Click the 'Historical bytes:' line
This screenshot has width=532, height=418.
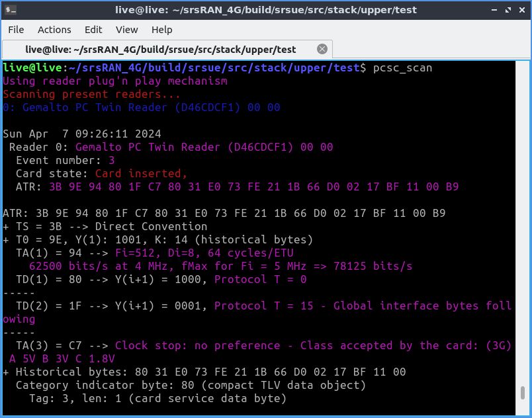coord(204,372)
